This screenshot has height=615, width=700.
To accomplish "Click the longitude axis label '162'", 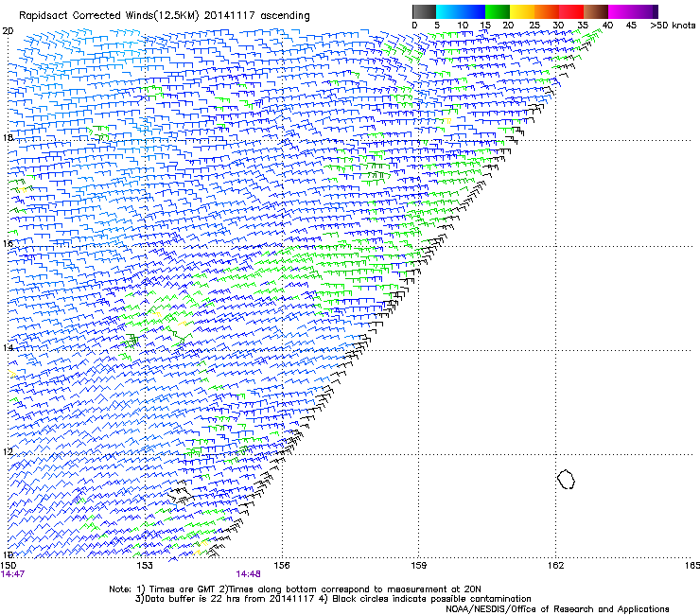I will coord(555,566).
